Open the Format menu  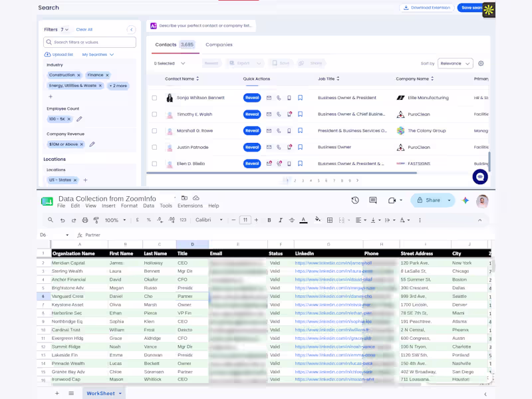tap(129, 206)
